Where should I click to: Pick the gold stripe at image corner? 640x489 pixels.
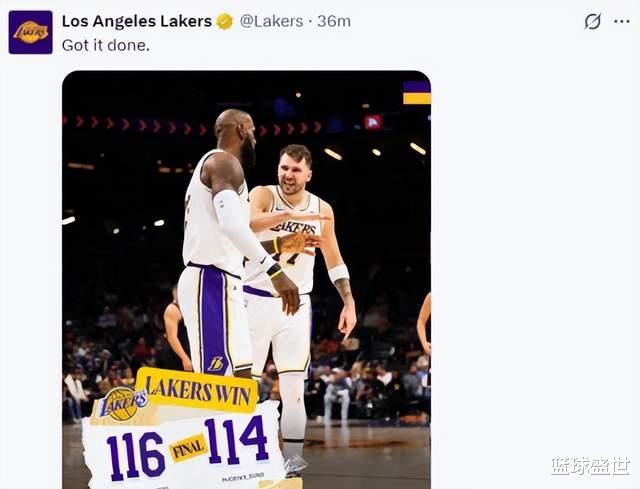(417, 98)
